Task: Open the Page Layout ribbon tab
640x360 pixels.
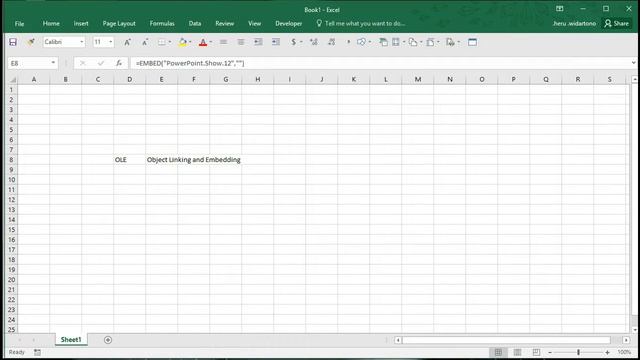Action: point(119,24)
